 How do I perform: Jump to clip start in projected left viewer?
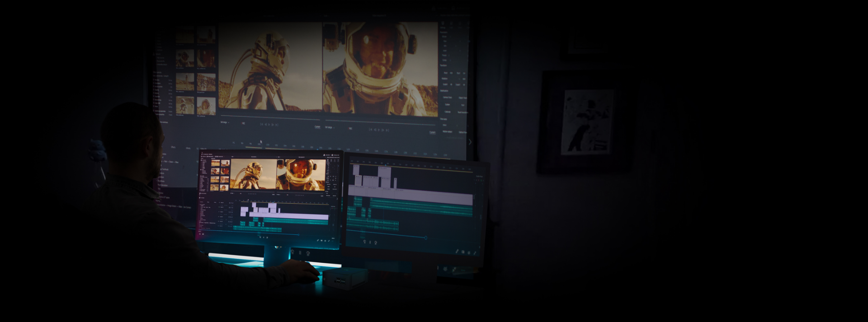pyautogui.click(x=261, y=124)
